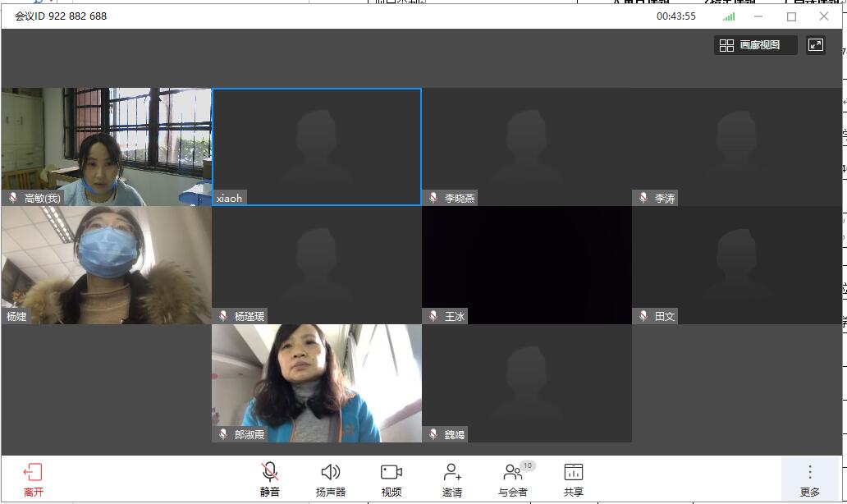Click the 王冰 black video tile
The image size is (847, 504).
[526, 264]
